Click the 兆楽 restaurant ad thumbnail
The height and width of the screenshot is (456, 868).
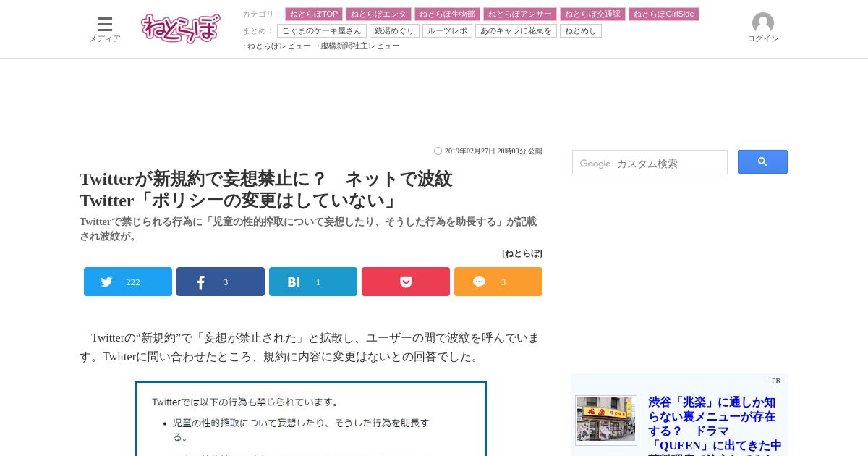tap(606, 420)
